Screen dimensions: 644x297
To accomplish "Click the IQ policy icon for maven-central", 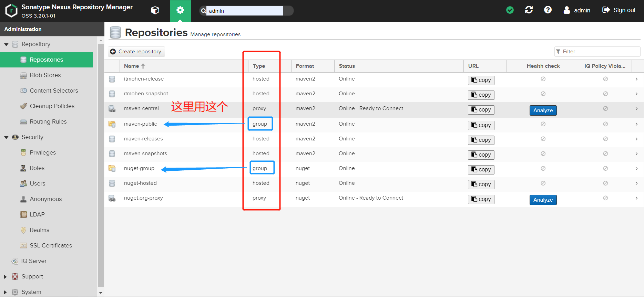I will (x=605, y=108).
